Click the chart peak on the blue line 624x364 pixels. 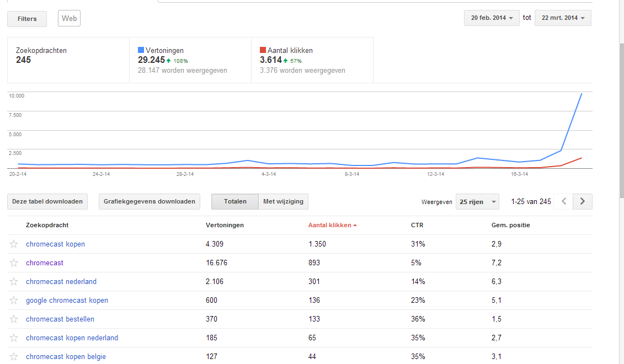[582, 94]
